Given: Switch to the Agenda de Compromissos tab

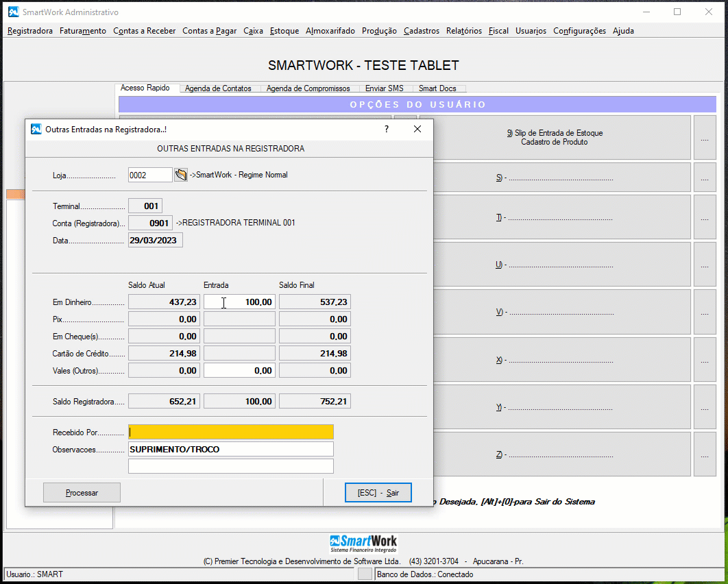Looking at the screenshot, I should [308, 88].
